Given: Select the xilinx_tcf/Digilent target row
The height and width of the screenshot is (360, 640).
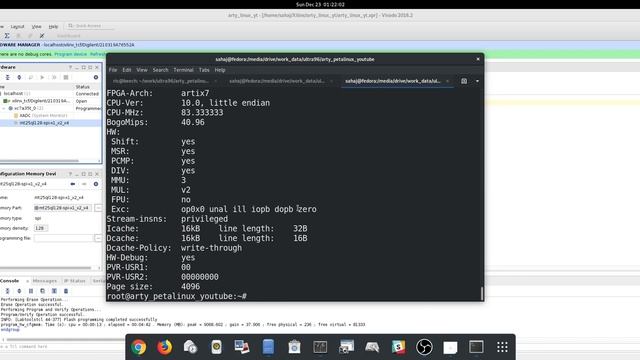Looking at the screenshot, I should [51, 101].
